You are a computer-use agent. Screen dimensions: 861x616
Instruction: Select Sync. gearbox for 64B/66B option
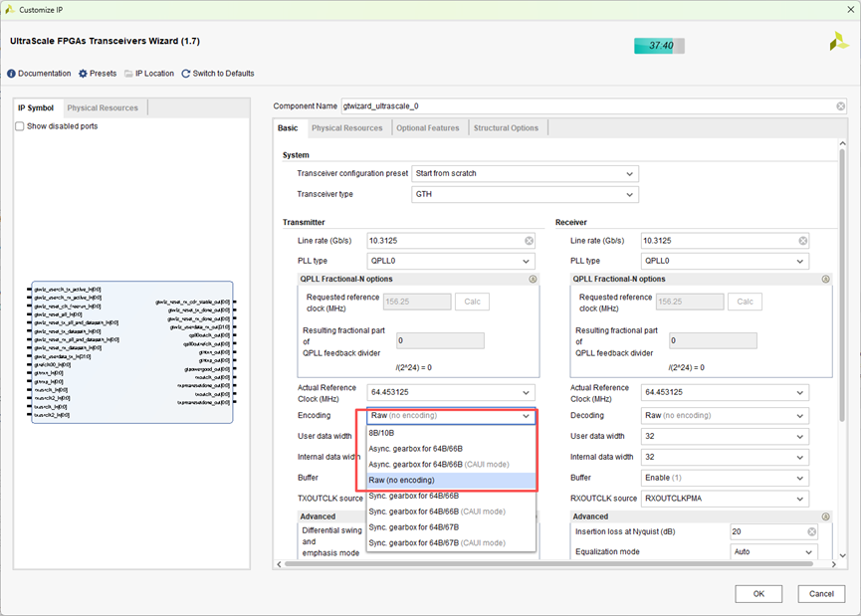[x=451, y=496]
